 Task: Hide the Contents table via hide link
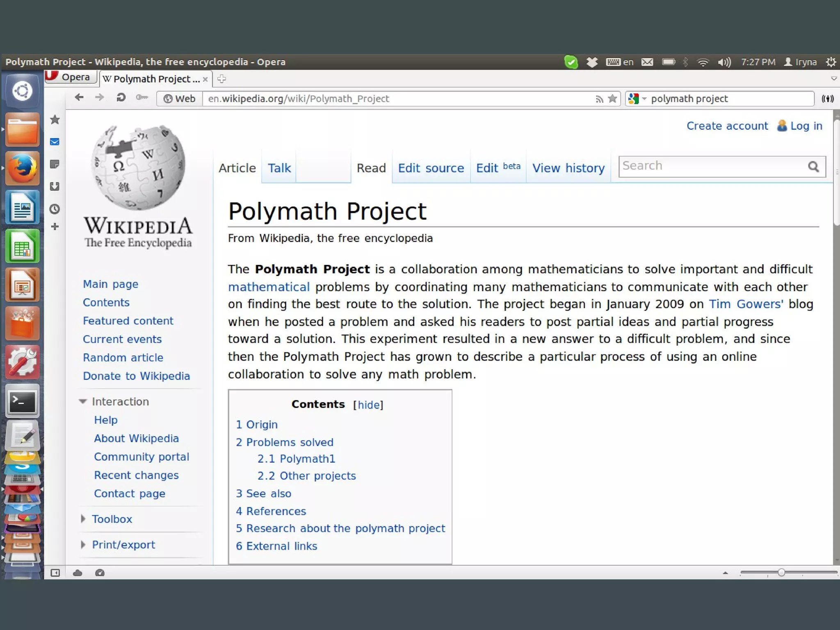point(368,405)
